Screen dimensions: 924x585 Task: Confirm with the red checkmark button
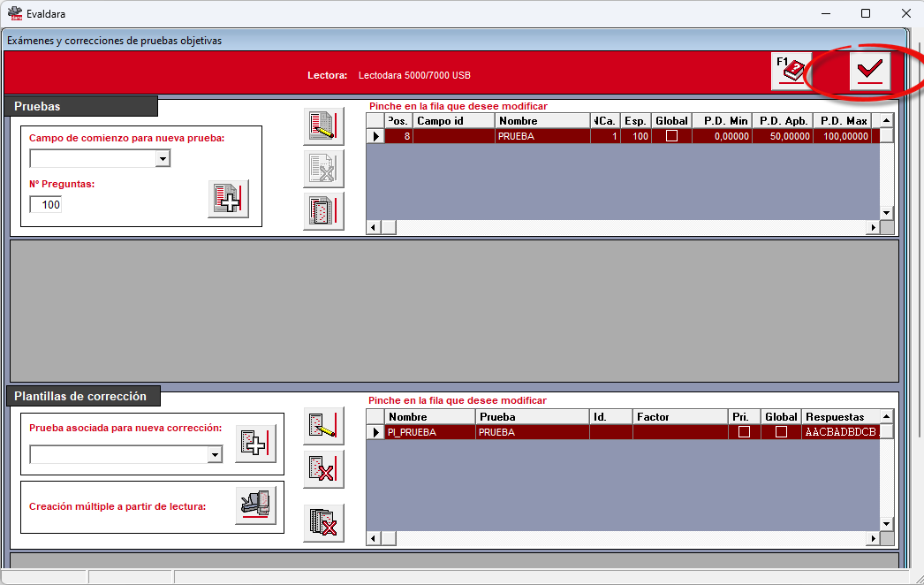pos(869,72)
